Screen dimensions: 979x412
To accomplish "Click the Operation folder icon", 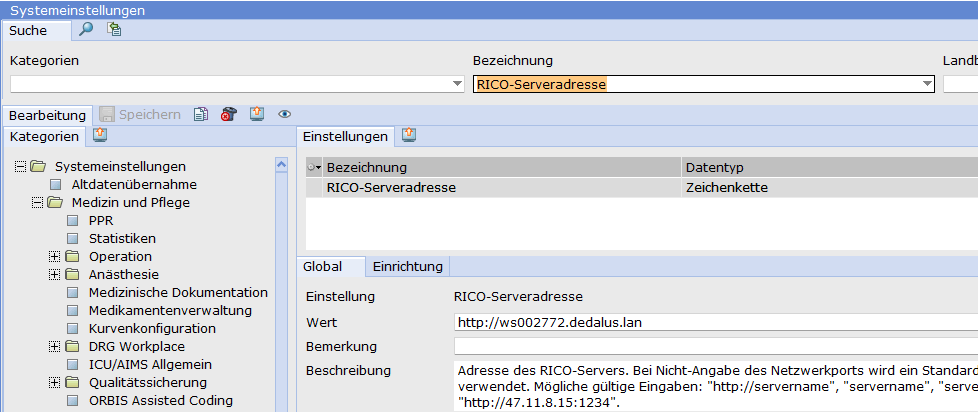I will (73, 257).
